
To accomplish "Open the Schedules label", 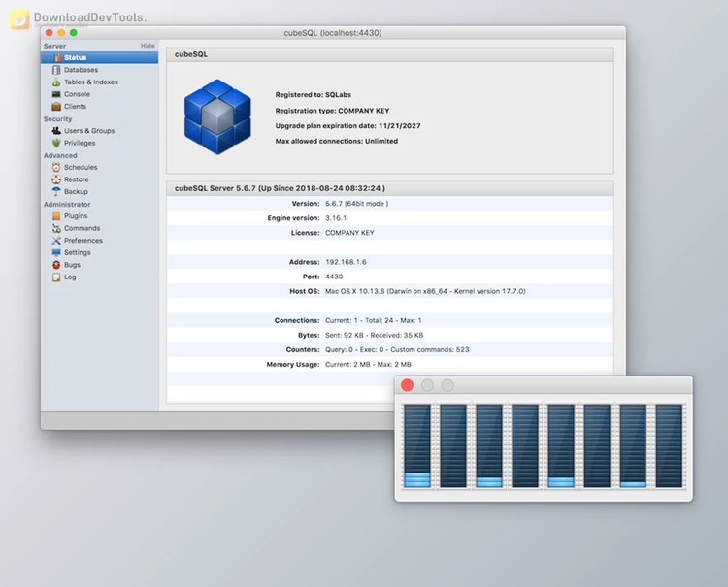I will (81, 167).
